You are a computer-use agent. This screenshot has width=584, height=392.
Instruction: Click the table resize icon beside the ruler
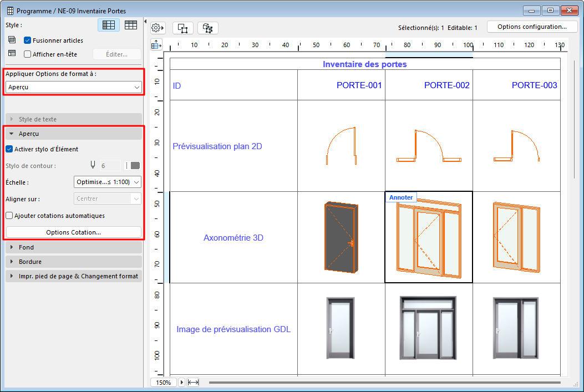coord(156,45)
